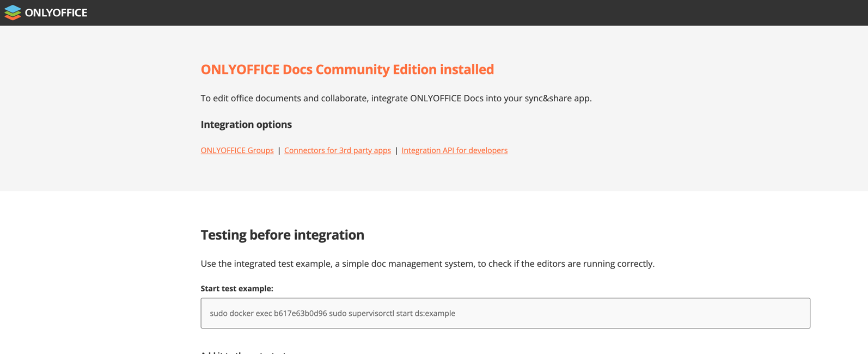Screen dimensions: 868x354
Task: Click the pipe separator after ONLYOFFICE Groups
Action: pyautogui.click(x=279, y=150)
